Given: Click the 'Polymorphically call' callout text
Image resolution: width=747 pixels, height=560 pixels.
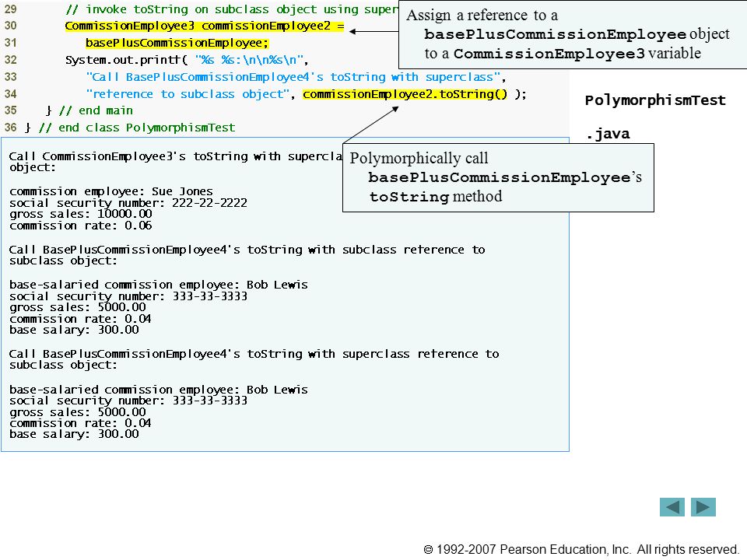Looking at the screenshot, I should (419, 158).
